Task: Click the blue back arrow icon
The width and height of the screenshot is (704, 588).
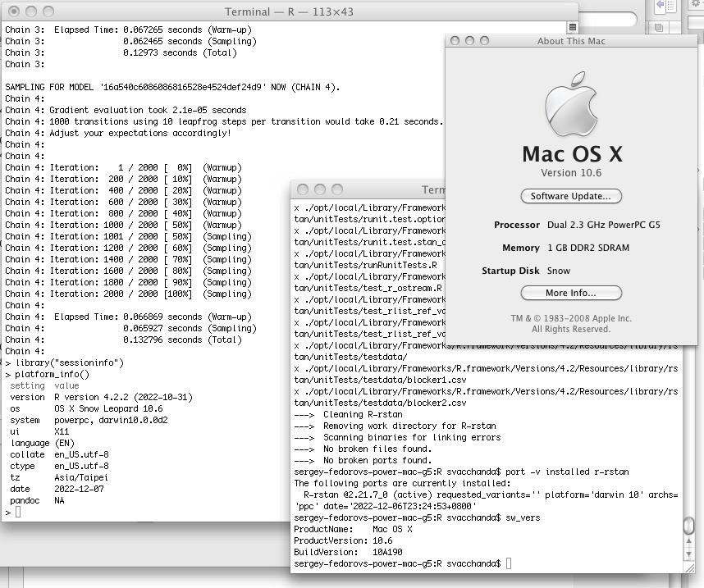Action: point(660,5)
